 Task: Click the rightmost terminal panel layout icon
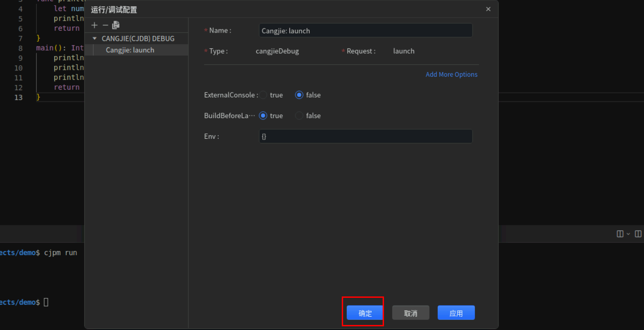[x=638, y=234]
